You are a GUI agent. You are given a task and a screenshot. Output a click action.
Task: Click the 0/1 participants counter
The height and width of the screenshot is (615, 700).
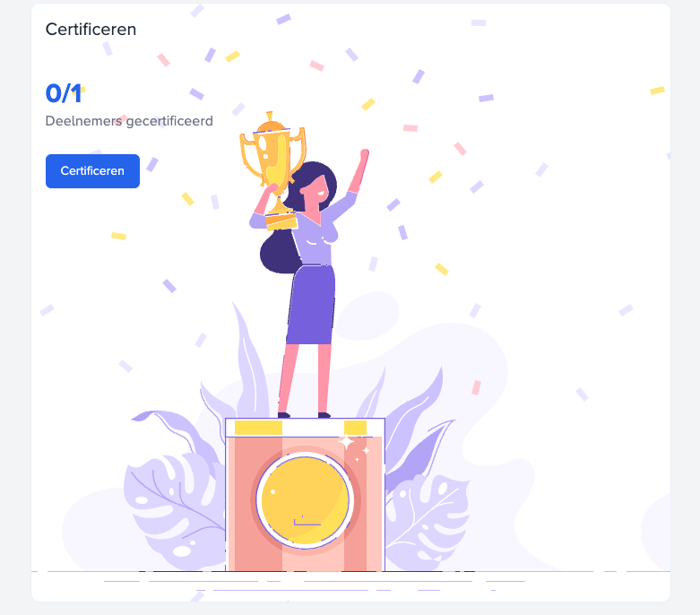[64, 93]
